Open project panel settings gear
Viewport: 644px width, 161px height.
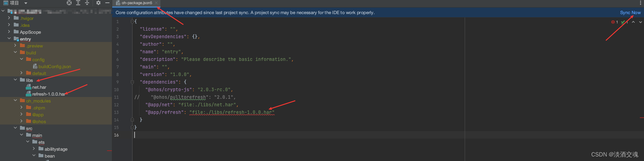98,3
